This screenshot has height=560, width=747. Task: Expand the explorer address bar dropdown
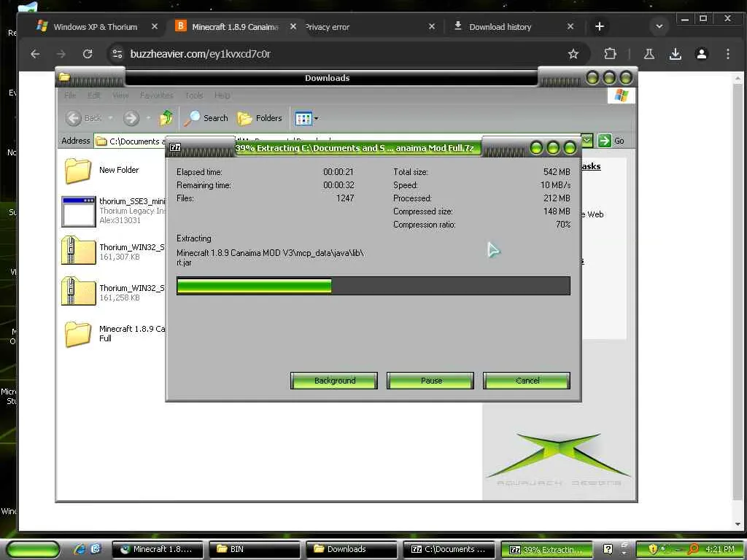(587, 140)
